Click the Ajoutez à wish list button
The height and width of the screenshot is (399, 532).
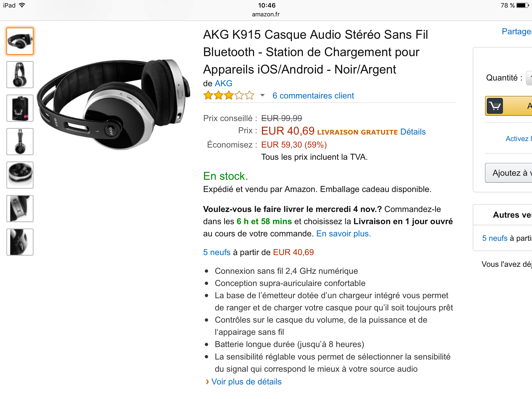[508, 173]
